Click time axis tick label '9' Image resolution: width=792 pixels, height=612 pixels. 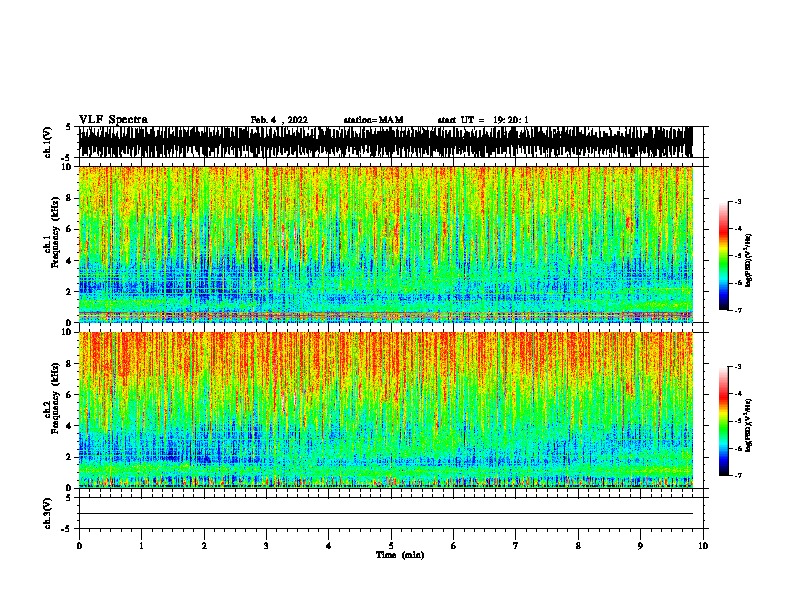(640, 546)
